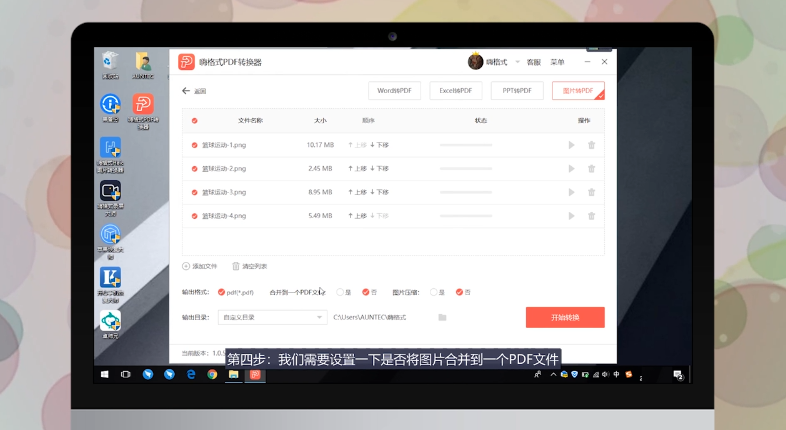Open the blue circular info-style desktop icon
The width and height of the screenshot is (786, 430).
(110, 108)
